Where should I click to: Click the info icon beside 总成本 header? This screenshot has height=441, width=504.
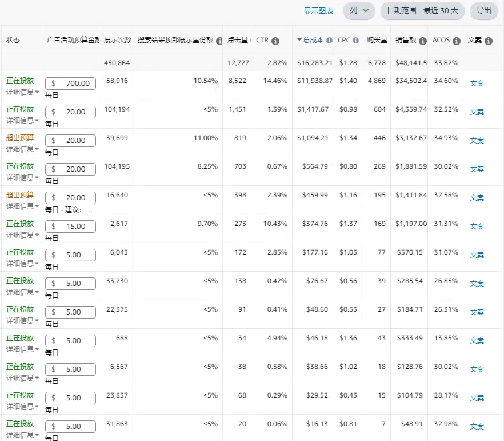click(329, 41)
